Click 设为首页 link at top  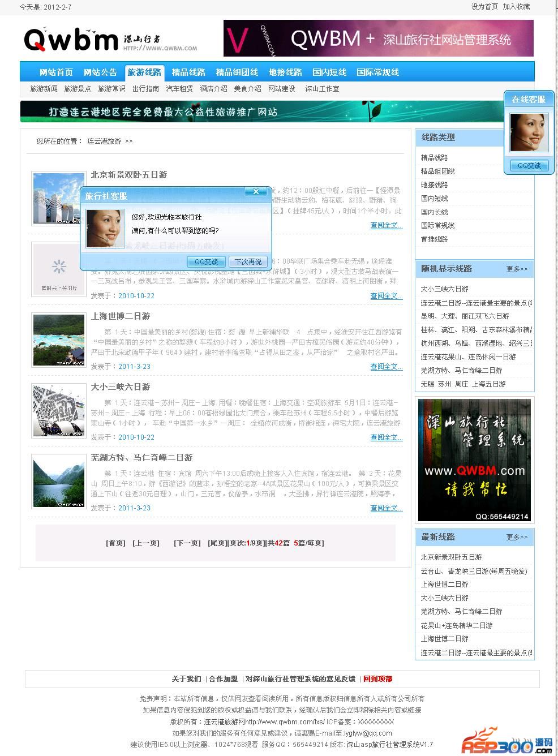click(x=484, y=7)
